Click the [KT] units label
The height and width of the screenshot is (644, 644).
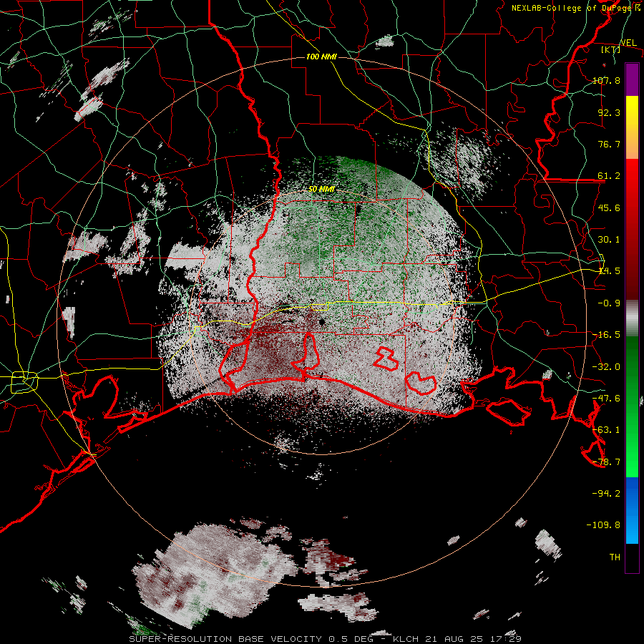611,49
